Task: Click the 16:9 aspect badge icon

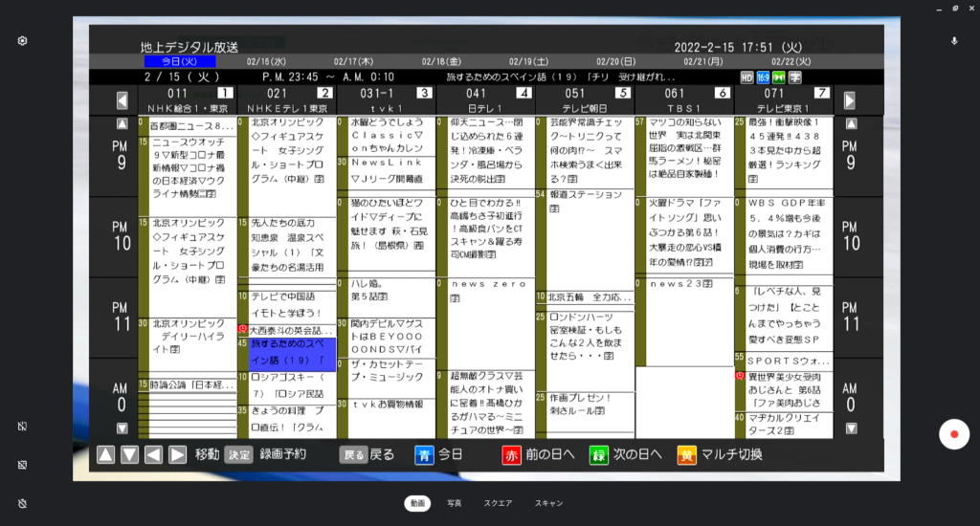Action: click(x=763, y=77)
